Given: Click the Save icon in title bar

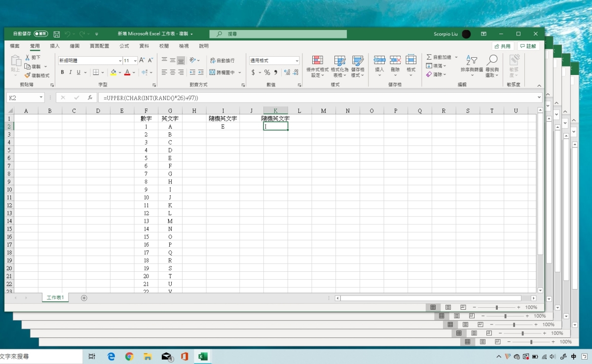Looking at the screenshot, I should point(57,34).
